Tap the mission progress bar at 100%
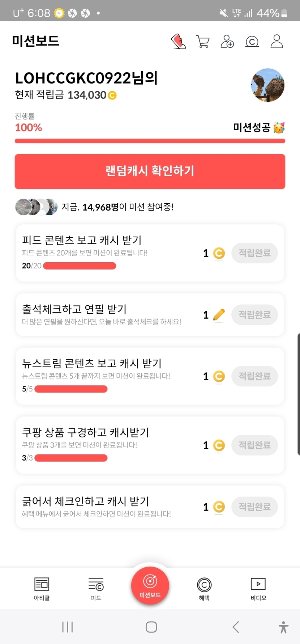The height and width of the screenshot is (644, 300). [150, 141]
